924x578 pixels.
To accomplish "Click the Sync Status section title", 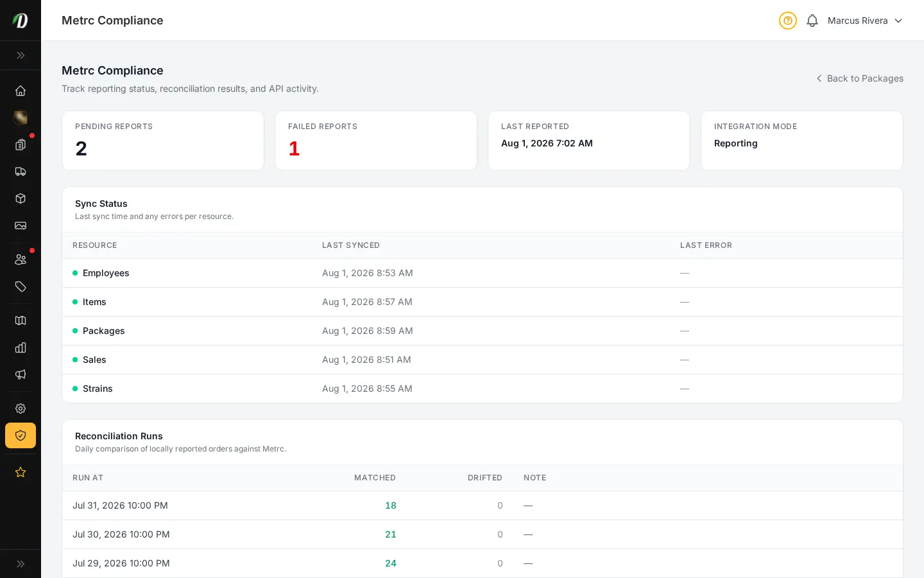I will click(x=101, y=204).
